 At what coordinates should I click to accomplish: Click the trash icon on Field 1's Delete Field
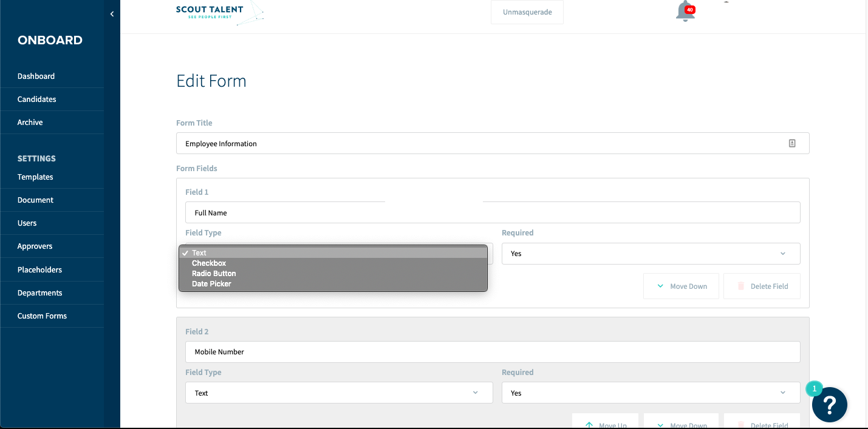coord(742,286)
